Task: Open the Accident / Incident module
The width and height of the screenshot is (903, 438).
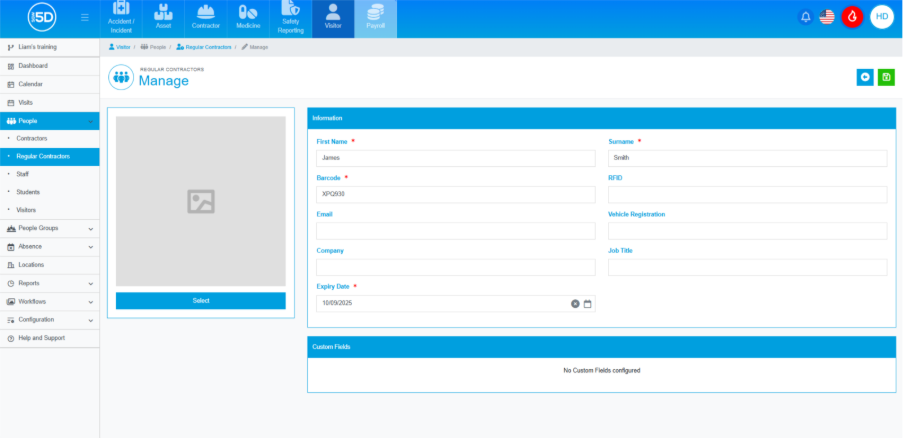Action: (121, 19)
